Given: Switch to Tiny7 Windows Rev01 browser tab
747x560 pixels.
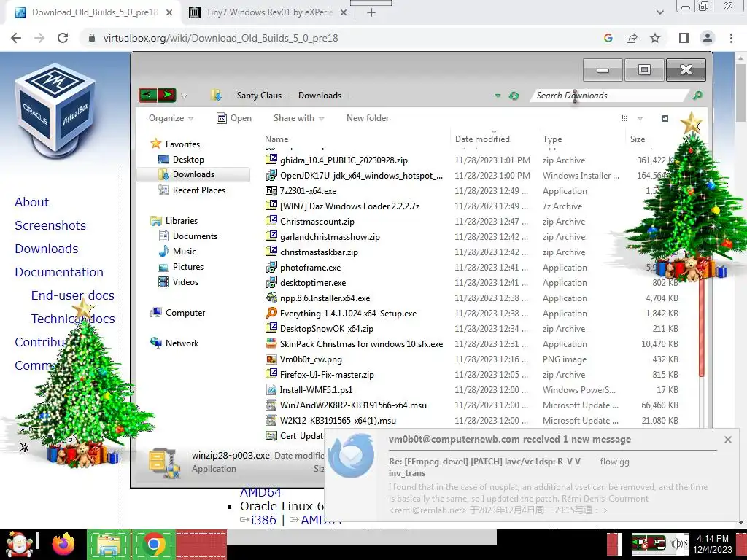Looking at the screenshot, I should pos(268,12).
